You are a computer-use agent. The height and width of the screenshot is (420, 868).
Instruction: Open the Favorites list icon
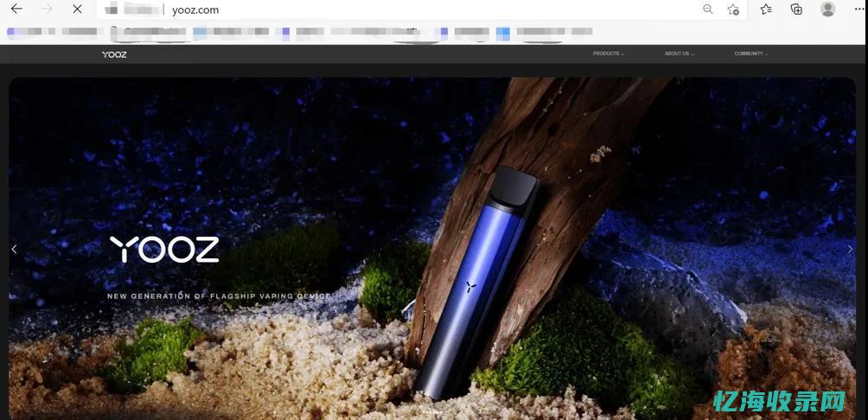click(x=766, y=9)
